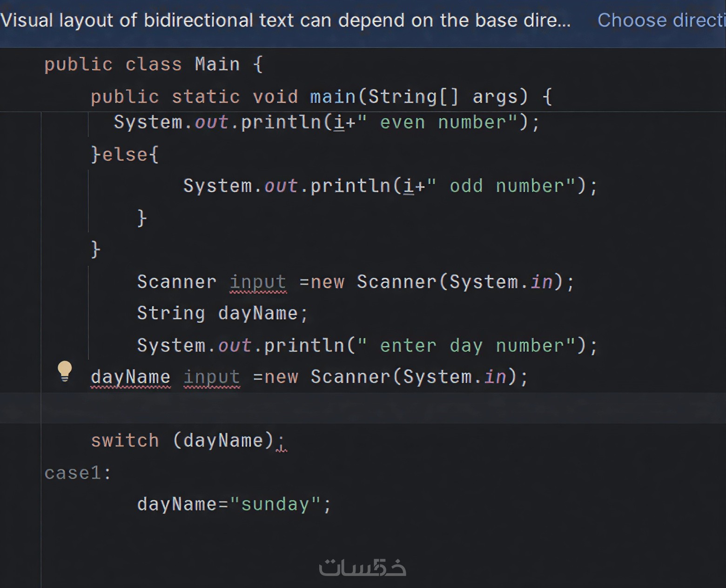Image resolution: width=726 pixels, height=588 pixels.
Task: Click 'input' on the lightbulb line
Action: click(x=212, y=377)
